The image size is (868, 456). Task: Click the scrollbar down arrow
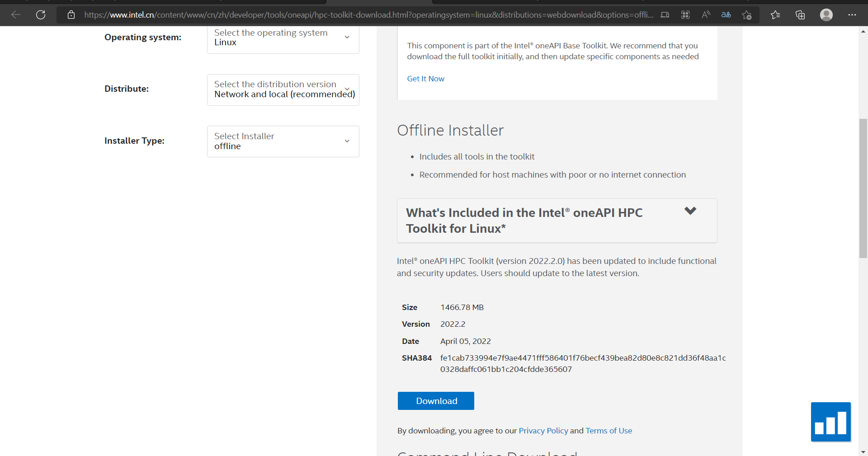coord(863,451)
